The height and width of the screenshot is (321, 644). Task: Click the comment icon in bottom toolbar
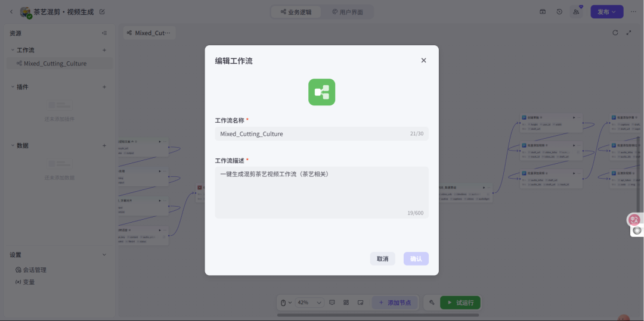point(332,303)
